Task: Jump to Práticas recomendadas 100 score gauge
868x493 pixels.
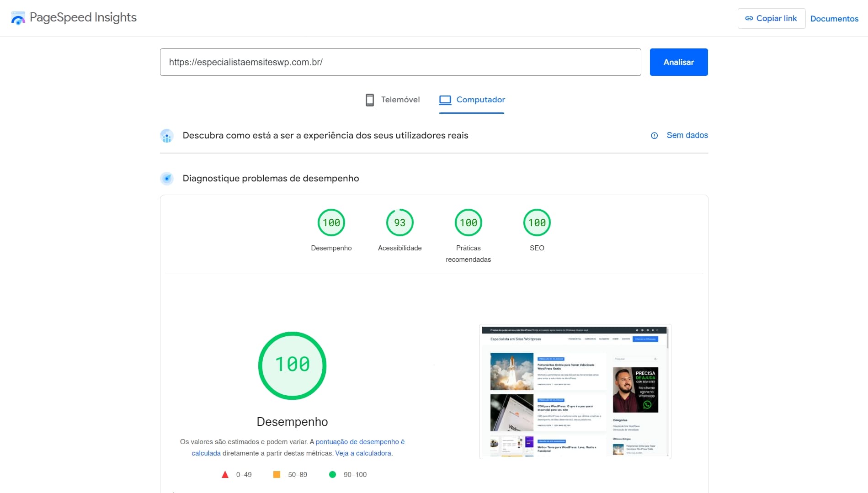Action: point(469,223)
